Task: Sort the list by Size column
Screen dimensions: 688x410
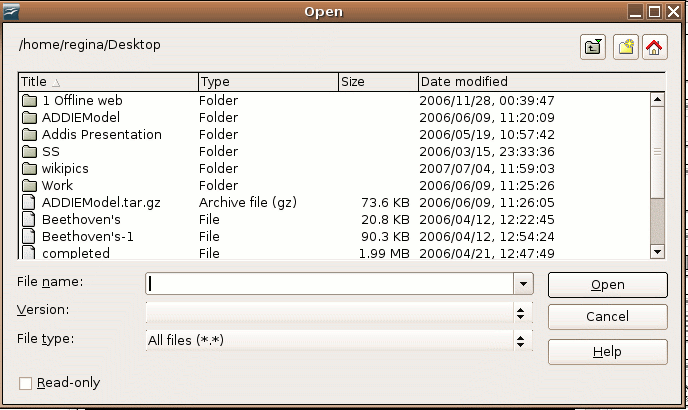Action: point(378,82)
